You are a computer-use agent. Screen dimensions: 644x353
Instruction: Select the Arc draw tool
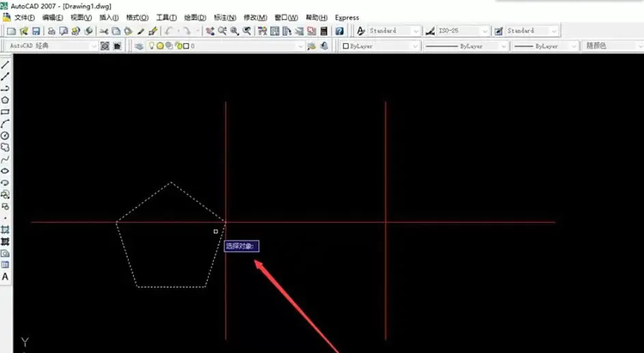pos(5,124)
